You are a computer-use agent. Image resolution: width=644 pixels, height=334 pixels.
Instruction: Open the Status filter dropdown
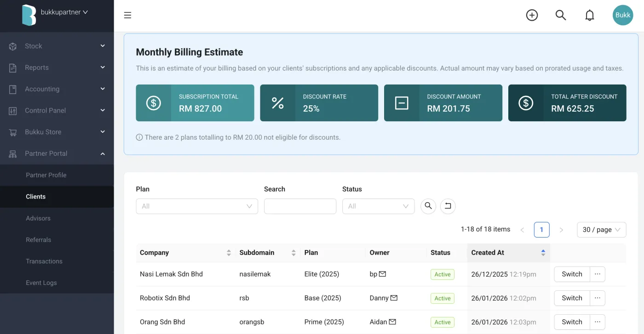pyautogui.click(x=378, y=206)
